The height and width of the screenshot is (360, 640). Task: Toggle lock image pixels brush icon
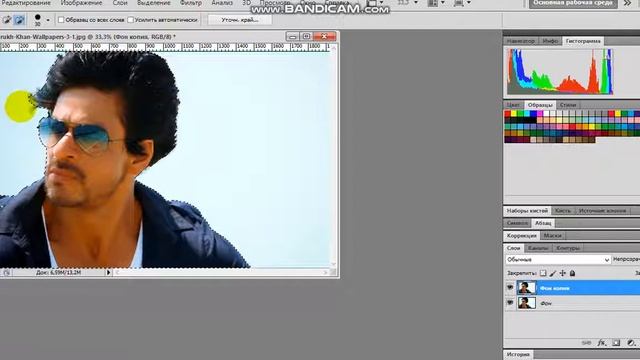click(x=553, y=273)
